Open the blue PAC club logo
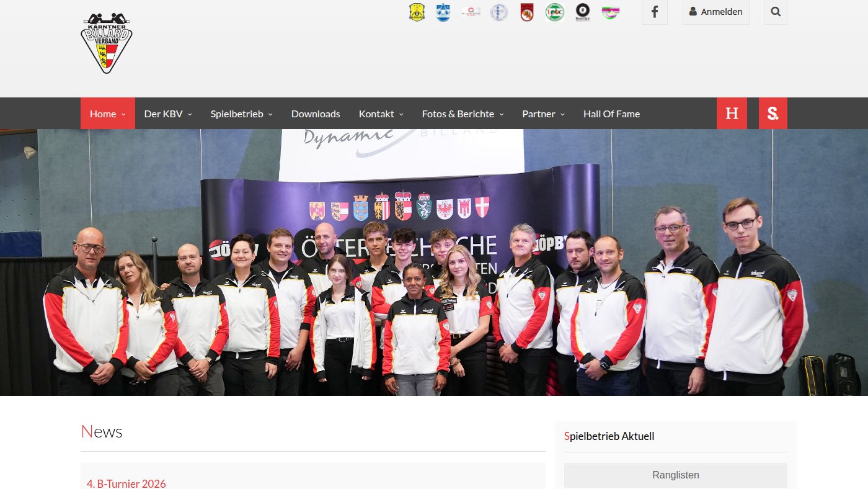 point(443,12)
